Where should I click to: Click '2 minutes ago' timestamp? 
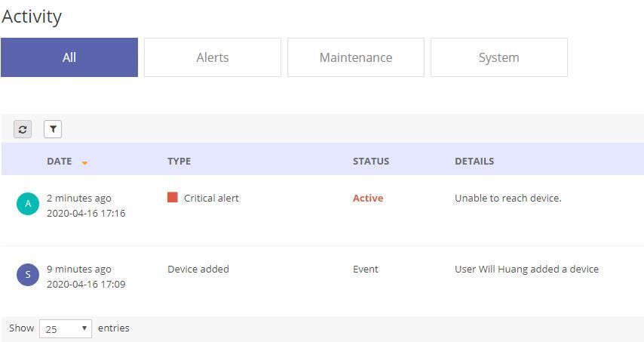(x=79, y=198)
